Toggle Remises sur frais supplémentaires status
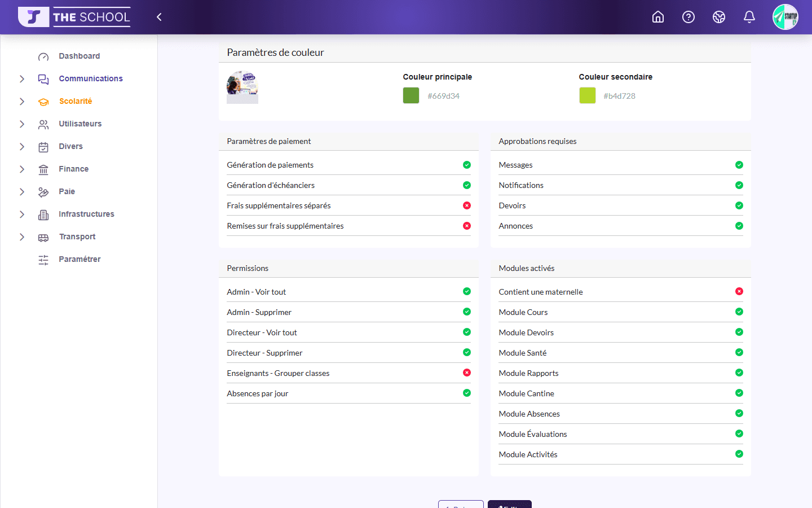The width and height of the screenshot is (812, 508). (467, 226)
